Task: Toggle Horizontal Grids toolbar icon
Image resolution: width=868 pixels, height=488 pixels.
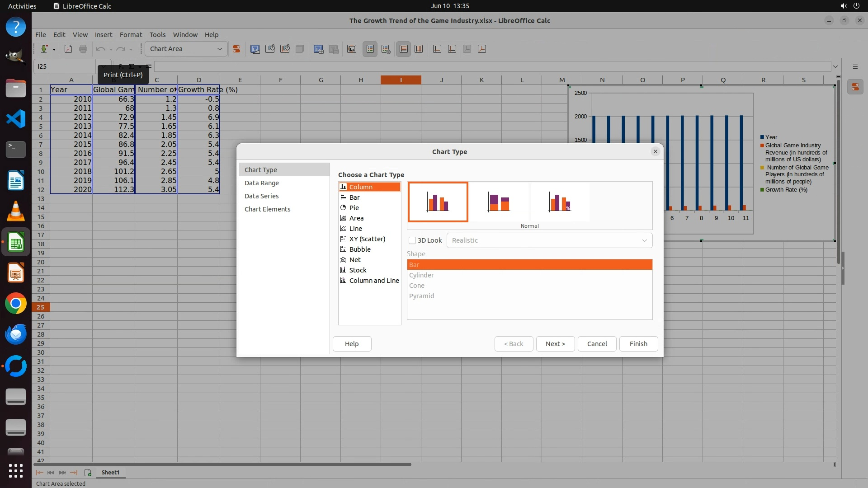Action: pos(404,49)
